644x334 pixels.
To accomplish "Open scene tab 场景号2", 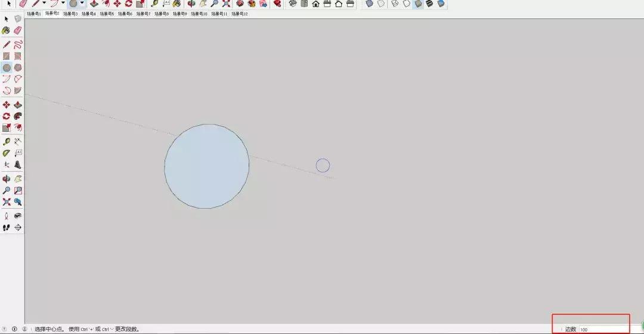I will coord(52,14).
